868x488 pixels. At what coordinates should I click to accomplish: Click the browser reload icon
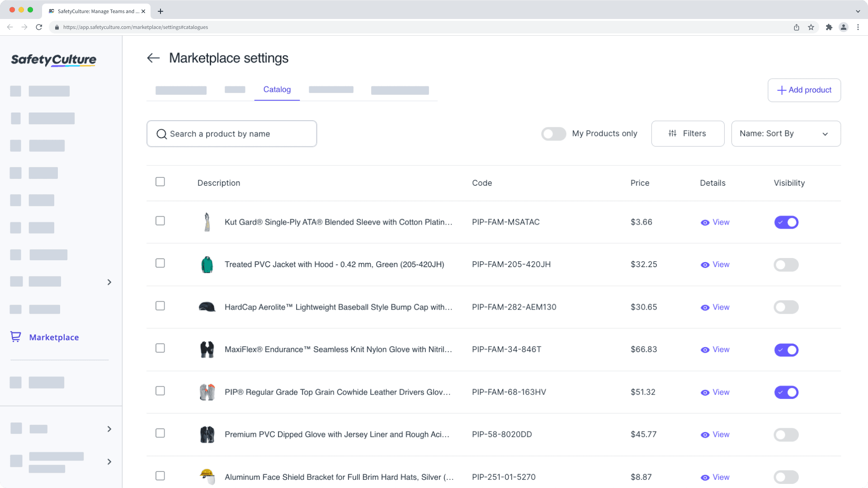tap(39, 27)
